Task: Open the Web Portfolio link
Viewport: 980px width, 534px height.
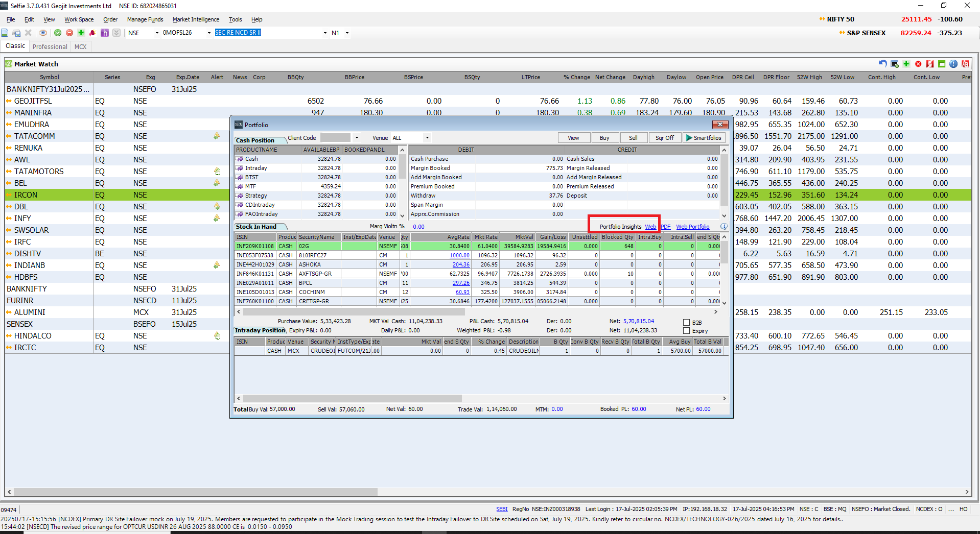Action: 693,227
